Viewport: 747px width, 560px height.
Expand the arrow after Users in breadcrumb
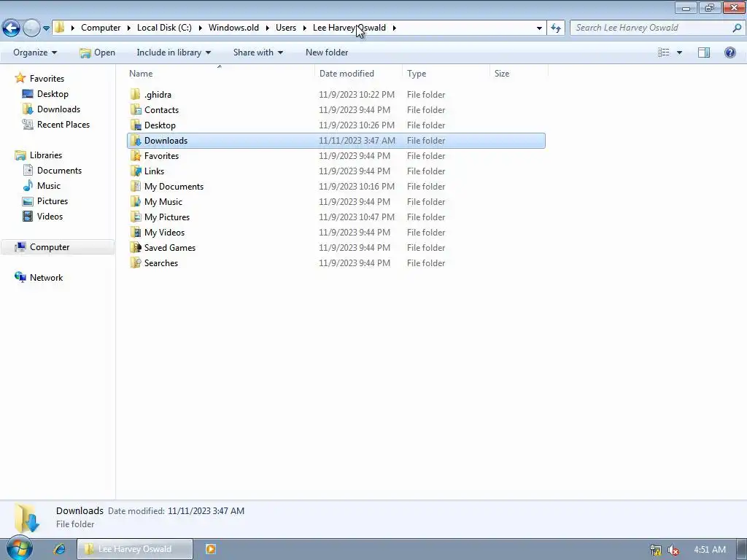click(305, 28)
